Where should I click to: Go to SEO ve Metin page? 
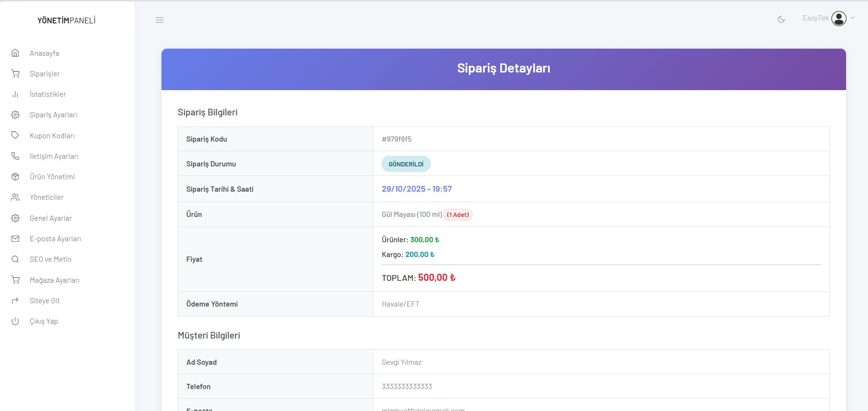click(x=50, y=259)
